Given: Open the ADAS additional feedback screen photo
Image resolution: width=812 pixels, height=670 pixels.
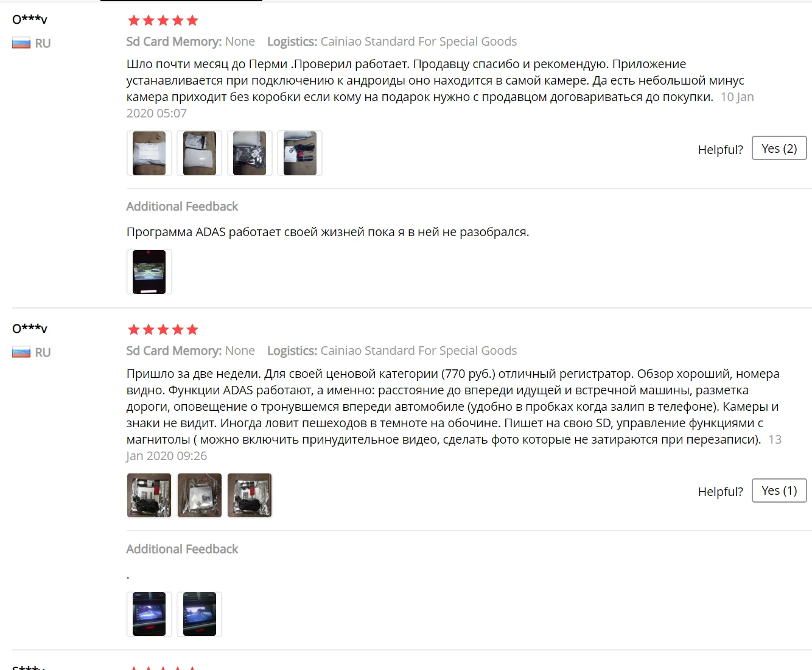Looking at the screenshot, I should tap(149, 272).
